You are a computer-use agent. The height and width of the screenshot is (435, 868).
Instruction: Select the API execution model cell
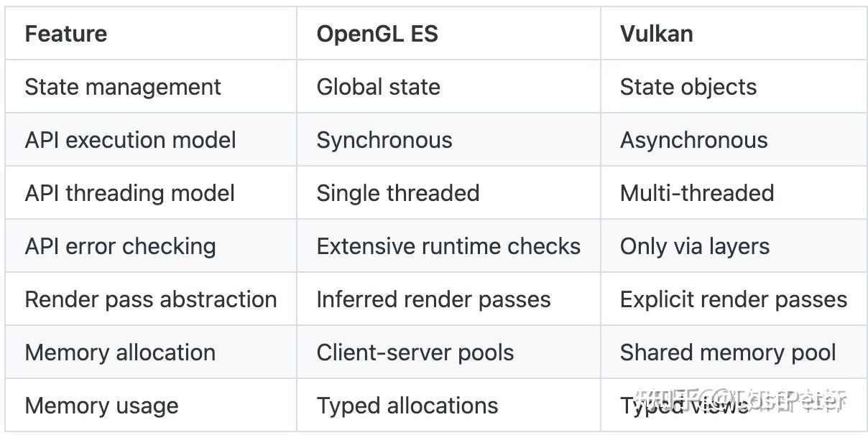(x=130, y=140)
